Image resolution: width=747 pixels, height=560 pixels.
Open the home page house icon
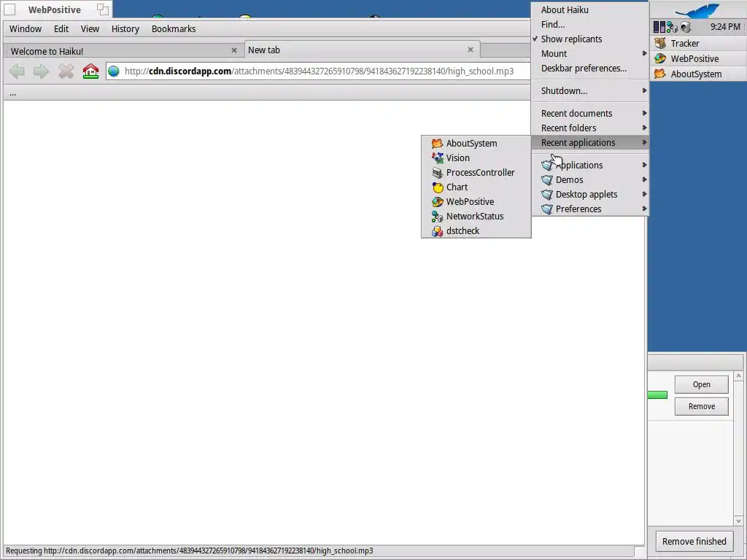point(90,71)
